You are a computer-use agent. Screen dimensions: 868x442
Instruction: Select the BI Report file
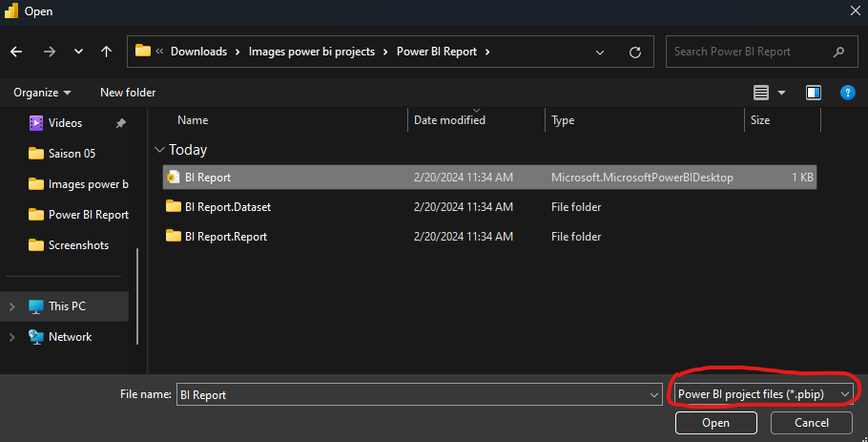(489, 178)
